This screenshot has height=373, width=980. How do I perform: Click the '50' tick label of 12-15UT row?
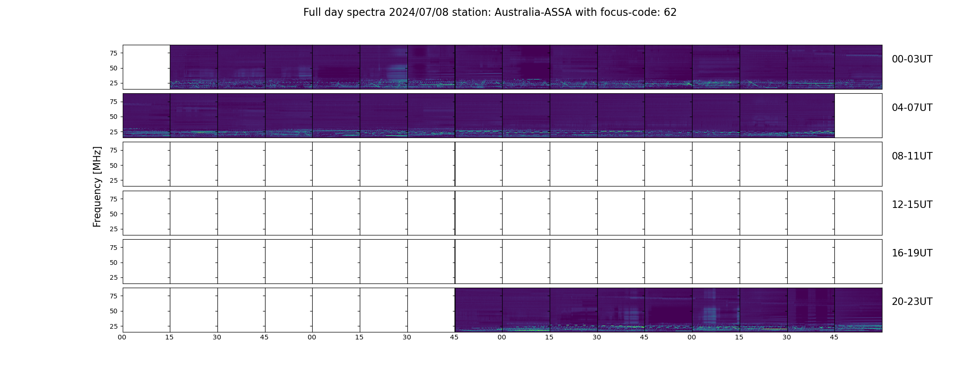click(113, 214)
